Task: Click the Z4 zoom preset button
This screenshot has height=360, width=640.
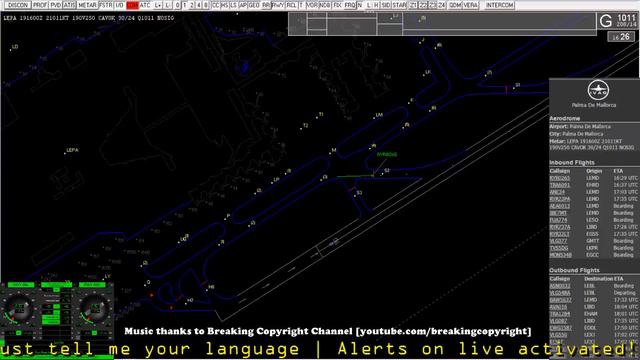Action: [442, 5]
